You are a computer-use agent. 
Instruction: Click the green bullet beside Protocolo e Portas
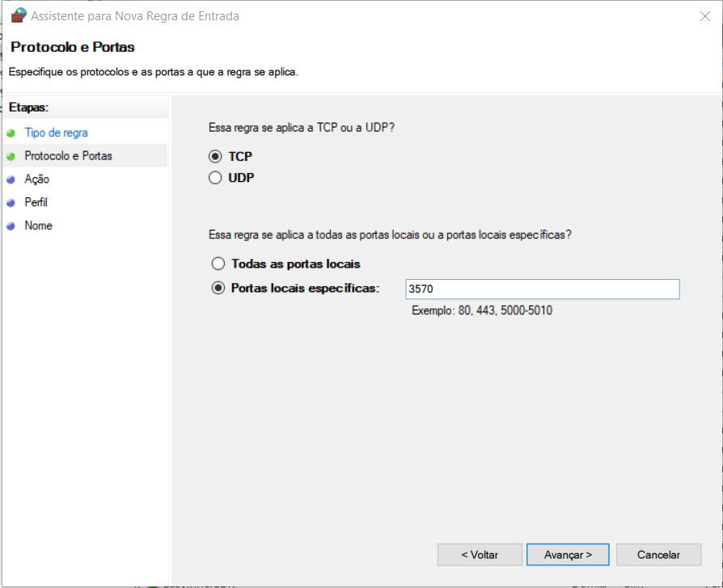11,156
